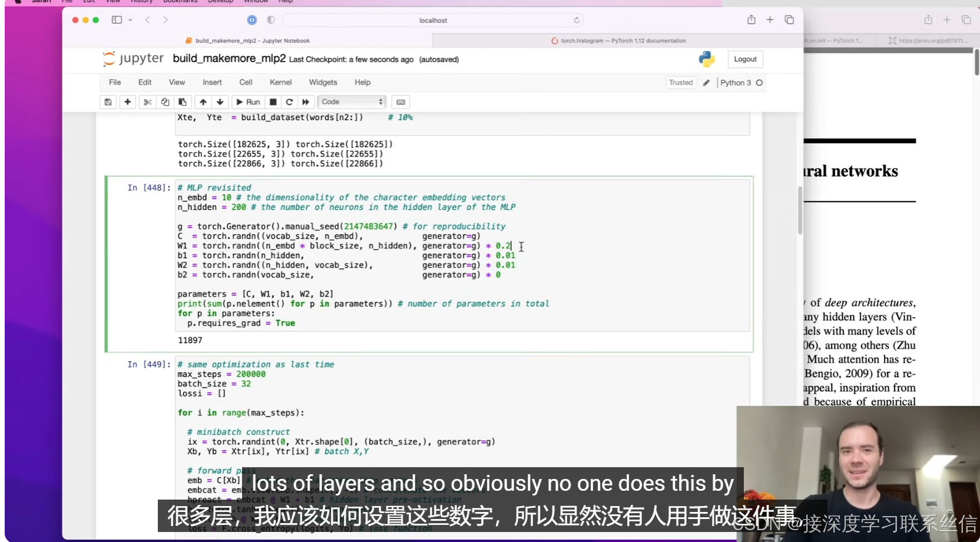The width and height of the screenshot is (980, 542).
Task: Toggle the Safari sidebar icon
Action: [117, 20]
